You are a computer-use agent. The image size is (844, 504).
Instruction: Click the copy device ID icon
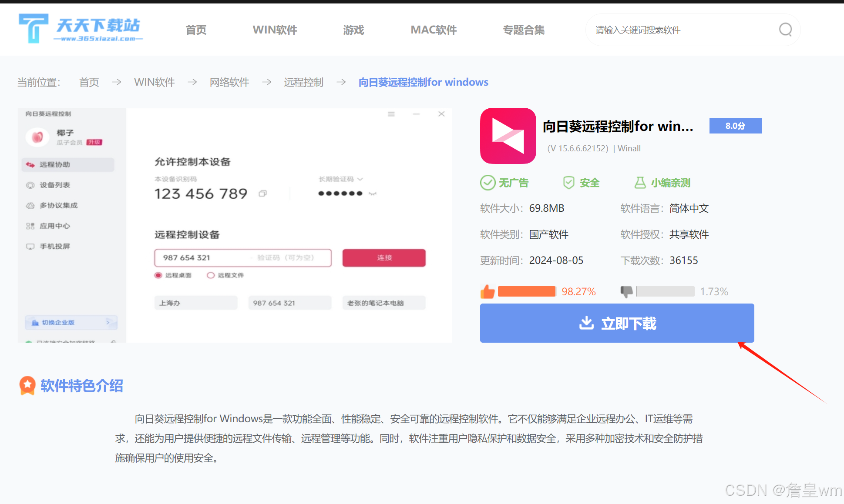pos(262,194)
